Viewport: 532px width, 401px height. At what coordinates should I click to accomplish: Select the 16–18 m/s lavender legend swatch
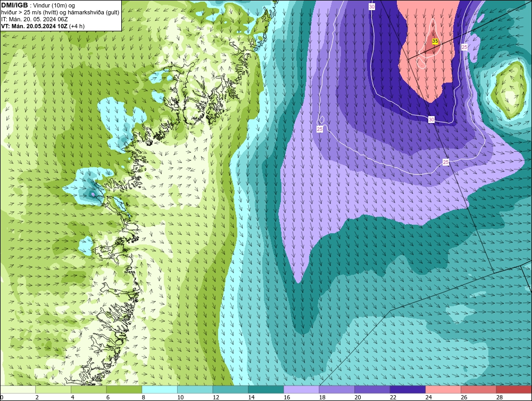(x=301, y=389)
